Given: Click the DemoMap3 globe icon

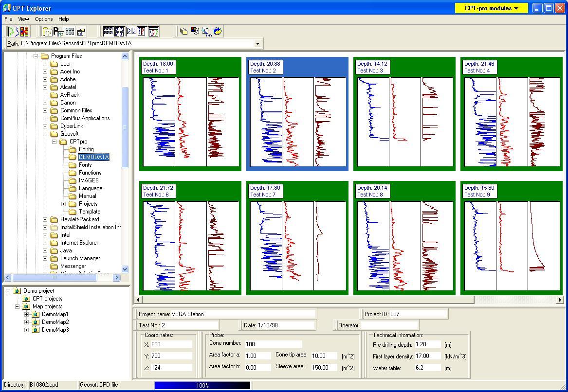Looking at the screenshot, I should (x=36, y=330).
